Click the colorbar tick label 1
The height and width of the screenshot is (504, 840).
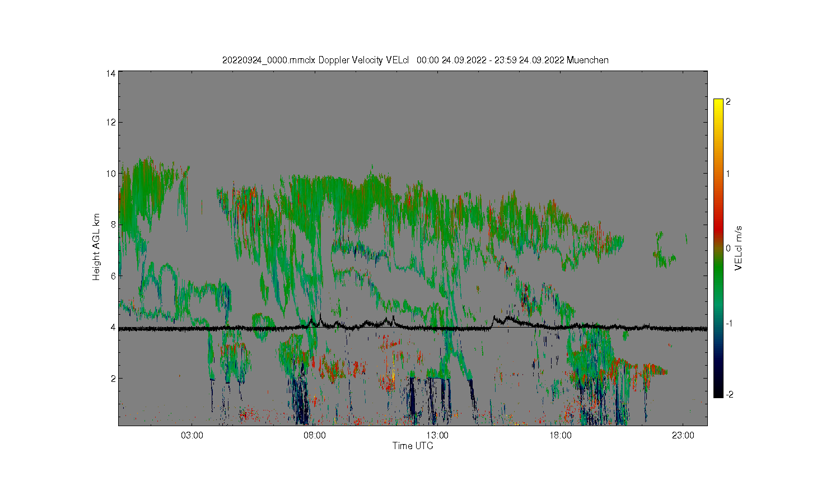[x=728, y=174]
